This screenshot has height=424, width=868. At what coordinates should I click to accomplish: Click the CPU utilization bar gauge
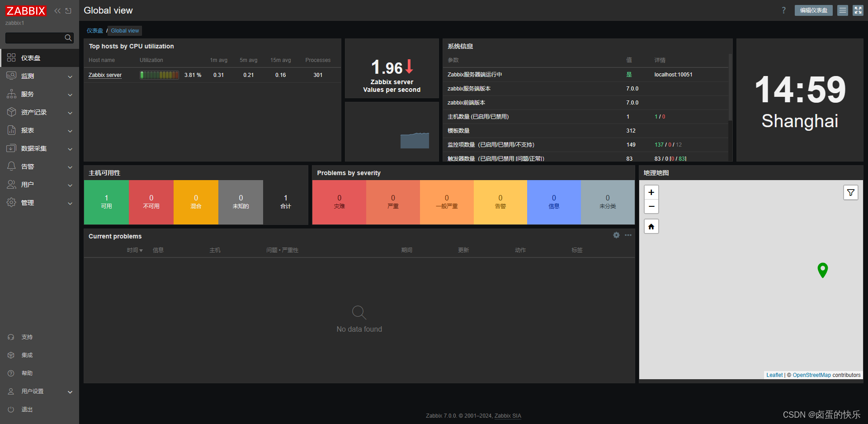[x=159, y=75]
